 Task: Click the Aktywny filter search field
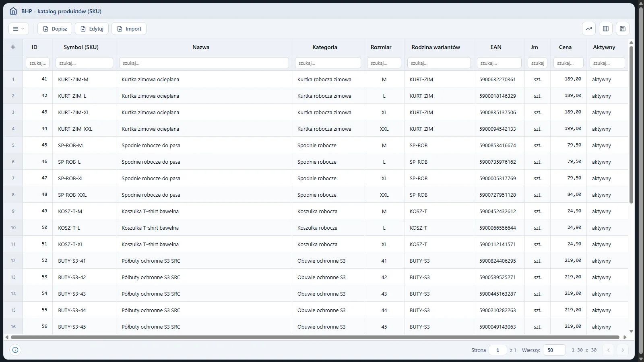607,63
